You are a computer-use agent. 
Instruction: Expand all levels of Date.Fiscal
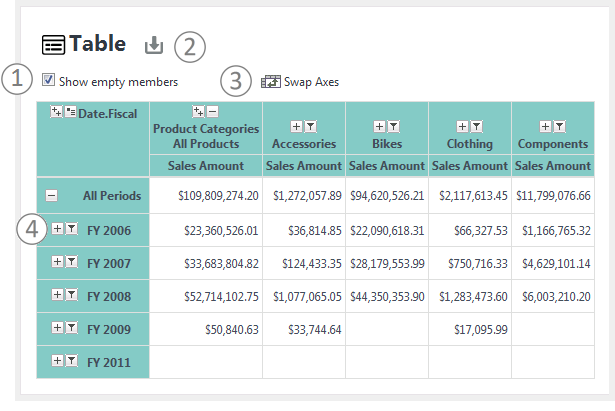click(x=56, y=112)
